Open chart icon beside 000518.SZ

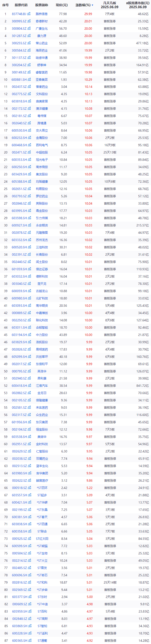click(29, 488)
